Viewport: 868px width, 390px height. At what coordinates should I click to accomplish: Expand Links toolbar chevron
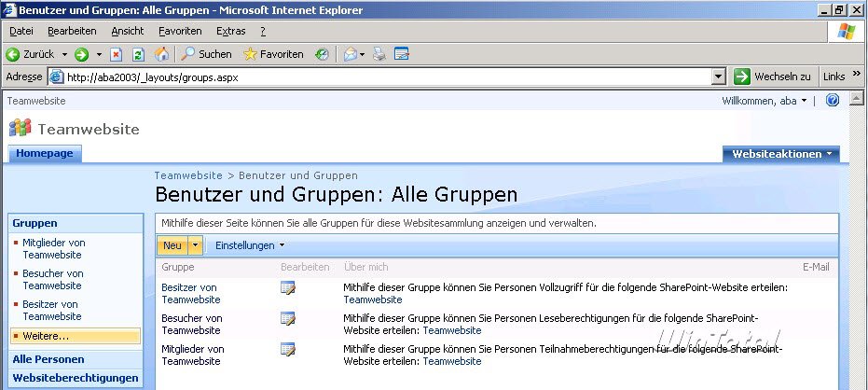click(x=857, y=75)
